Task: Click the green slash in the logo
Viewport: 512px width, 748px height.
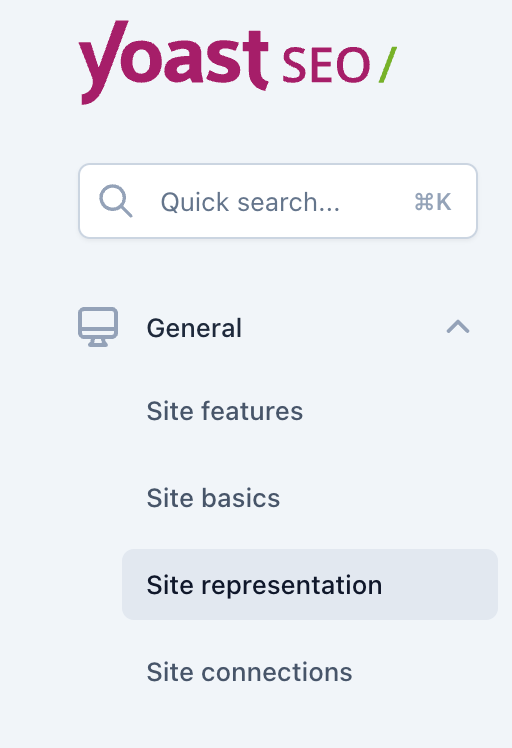Action: pyautogui.click(x=387, y=65)
